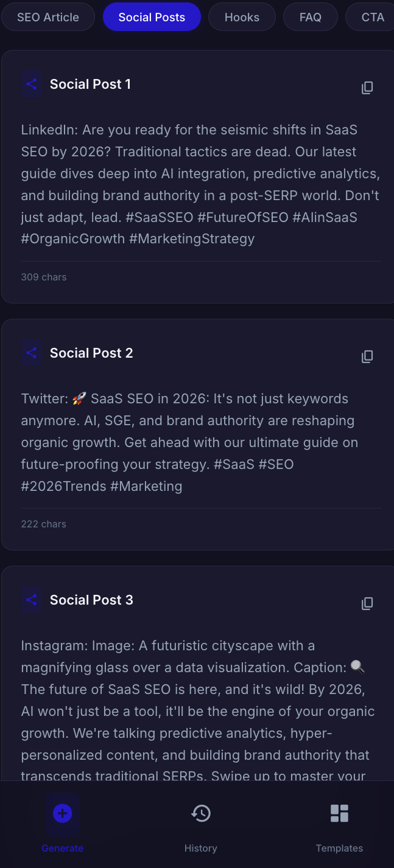Click share icon on Social Post 2

(x=32, y=353)
